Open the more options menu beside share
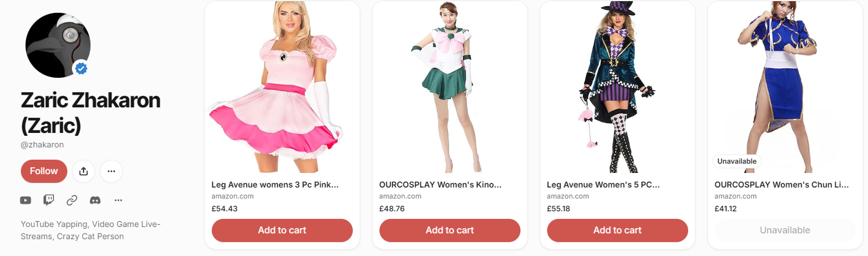Image resolution: width=868 pixels, height=256 pixels. tap(111, 171)
